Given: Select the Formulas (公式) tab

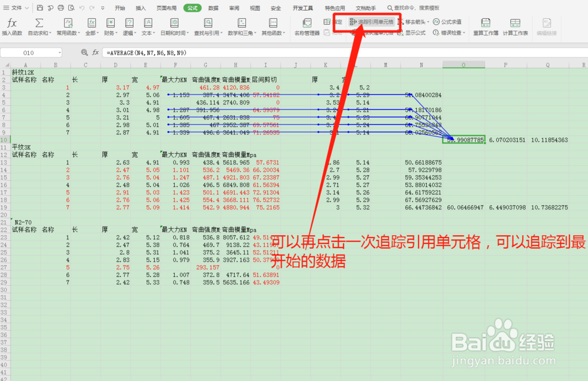Looking at the screenshot, I should tap(192, 8).
